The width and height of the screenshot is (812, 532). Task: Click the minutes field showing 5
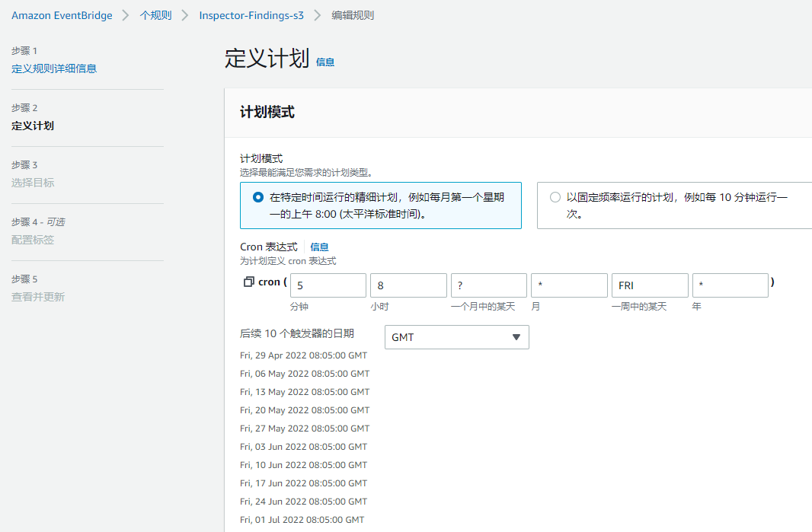point(328,285)
